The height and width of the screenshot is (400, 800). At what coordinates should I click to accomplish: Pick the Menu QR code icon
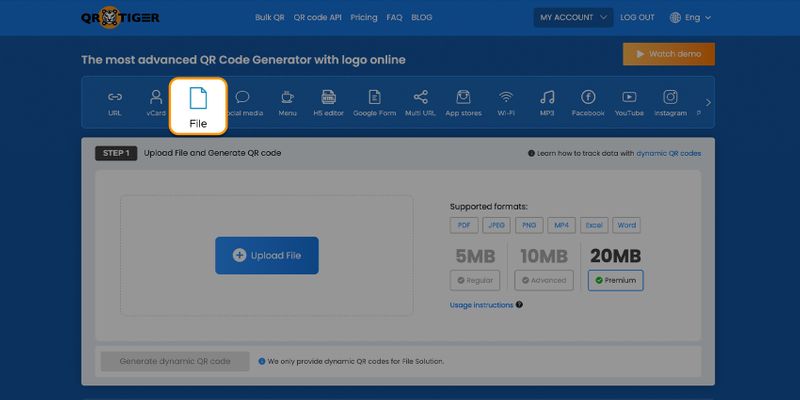click(287, 102)
